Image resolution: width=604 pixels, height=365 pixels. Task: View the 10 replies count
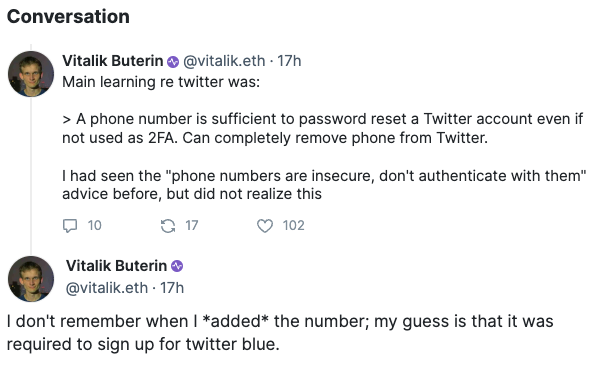point(94,226)
